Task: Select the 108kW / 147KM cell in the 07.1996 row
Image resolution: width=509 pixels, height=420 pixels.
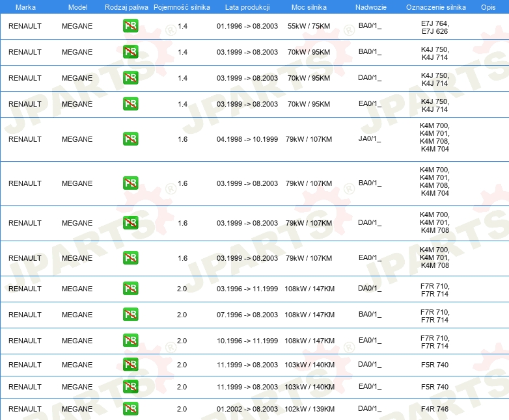Action: 309,315
